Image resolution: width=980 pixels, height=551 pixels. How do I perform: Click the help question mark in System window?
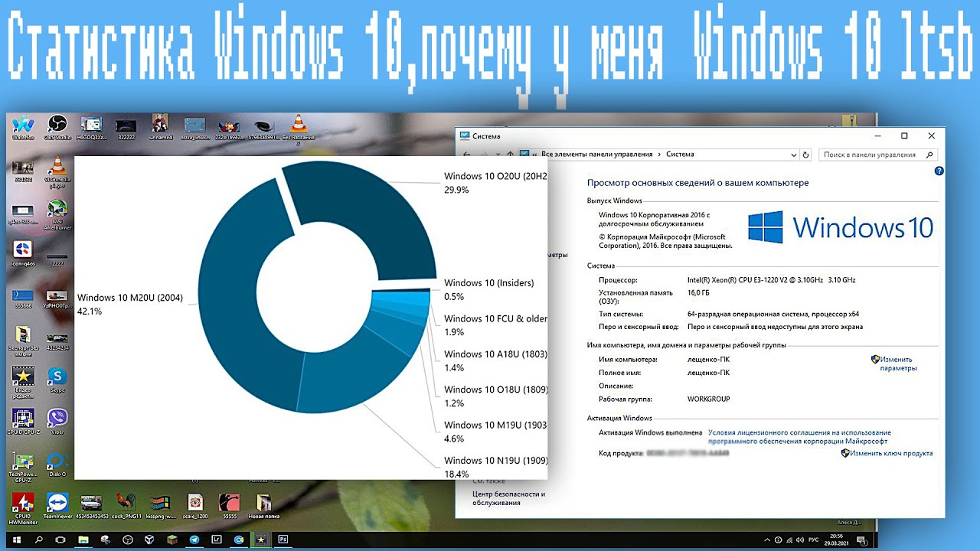coord(939,171)
